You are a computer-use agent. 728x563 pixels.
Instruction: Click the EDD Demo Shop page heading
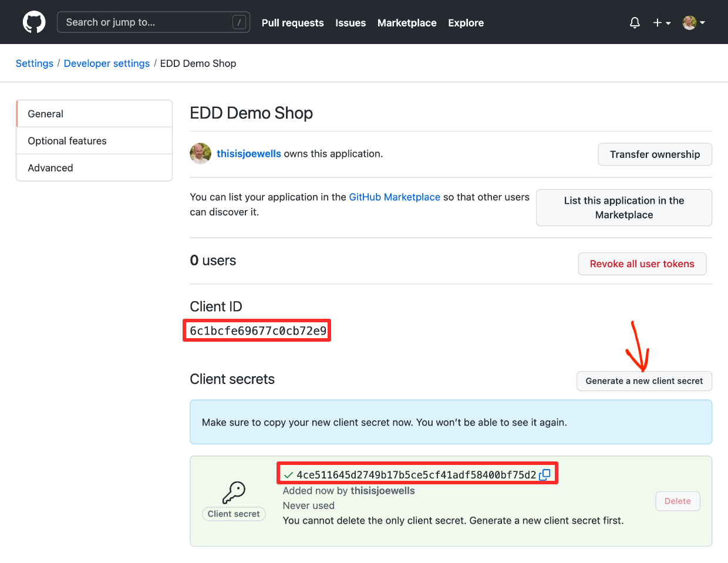(x=251, y=113)
